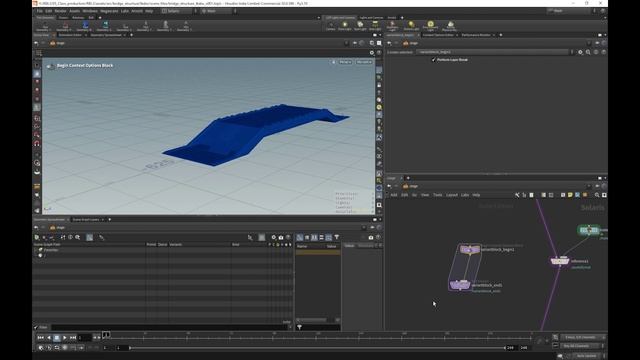Viewport: 640px width, 360px height.
Task: Jump to first frame on the playbar
Action: coord(40,338)
